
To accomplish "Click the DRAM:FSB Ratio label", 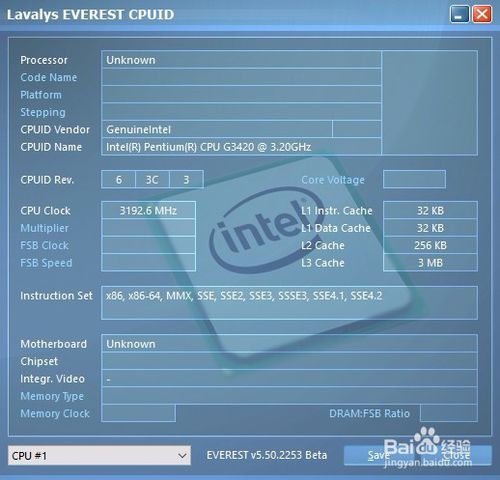I will (369, 414).
